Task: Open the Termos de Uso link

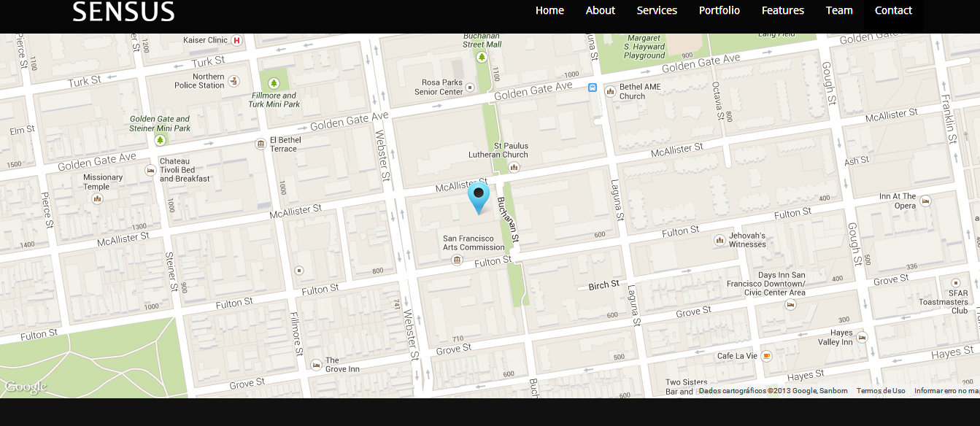Action: [881, 391]
